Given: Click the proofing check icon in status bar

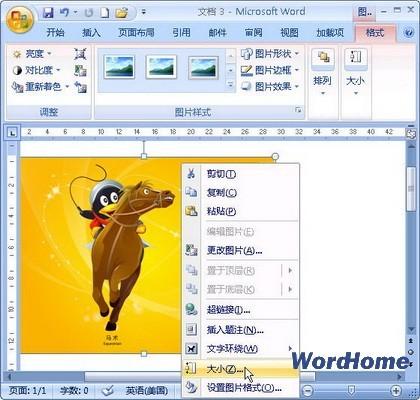Looking at the screenshot, I should tap(108, 390).
